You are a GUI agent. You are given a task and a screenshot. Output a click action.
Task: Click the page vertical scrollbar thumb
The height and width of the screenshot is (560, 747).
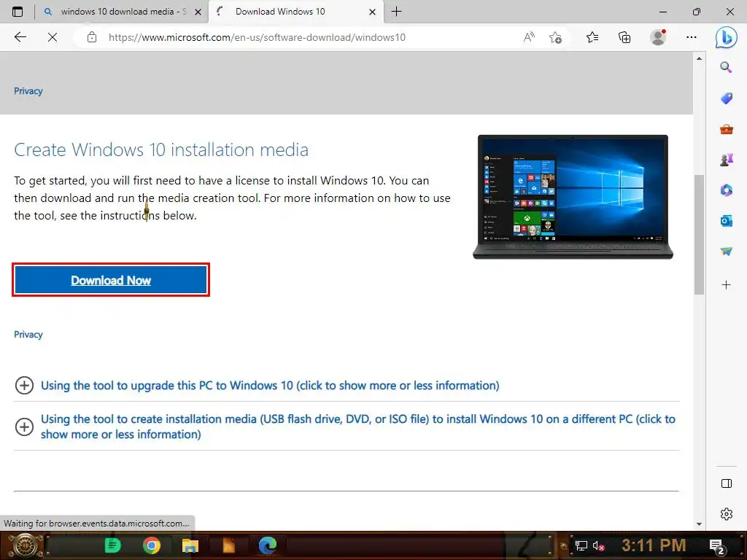click(x=699, y=234)
